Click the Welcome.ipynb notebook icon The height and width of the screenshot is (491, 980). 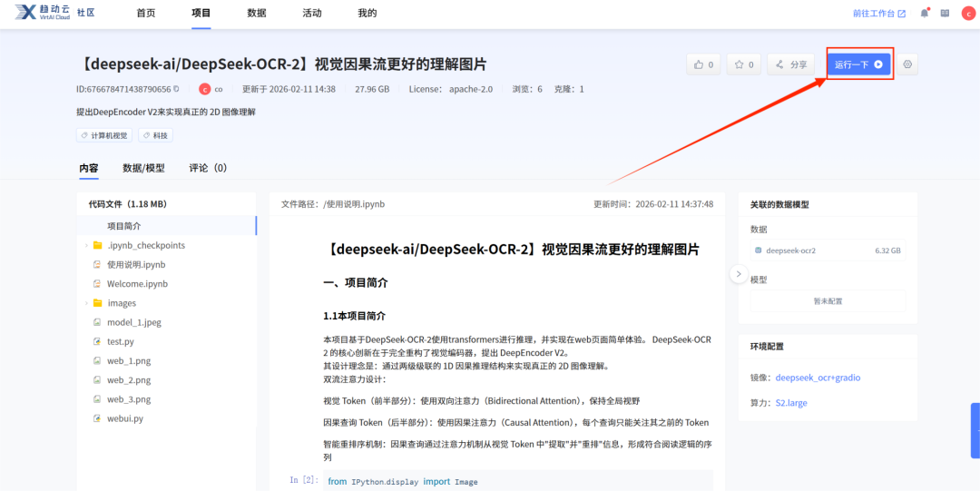click(97, 284)
